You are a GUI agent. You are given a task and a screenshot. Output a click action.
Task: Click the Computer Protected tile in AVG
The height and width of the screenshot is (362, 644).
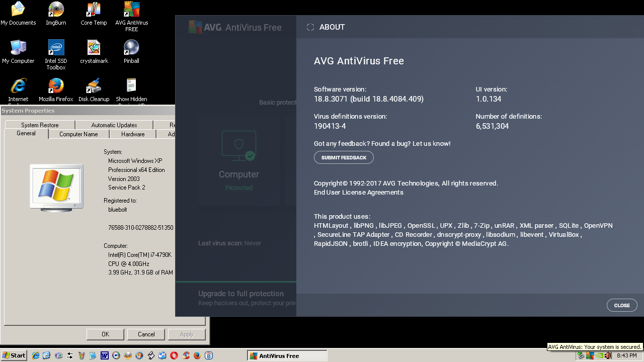239,161
